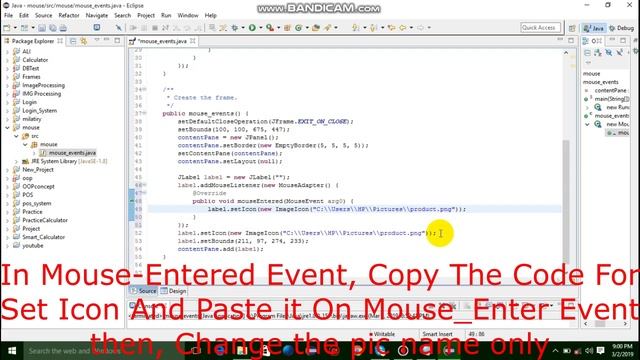640x360 pixels.
Task: Click the taskbar clock showing 9:00 PM
Action: (x=622, y=350)
